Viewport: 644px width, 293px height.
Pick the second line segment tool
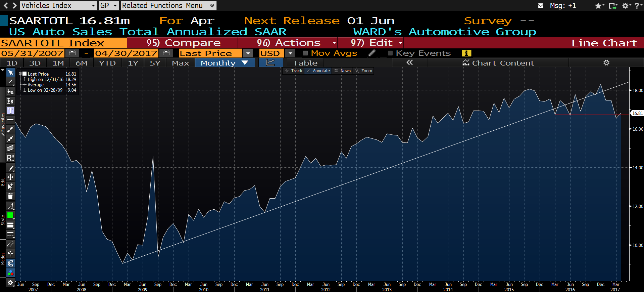tap(10, 139)
